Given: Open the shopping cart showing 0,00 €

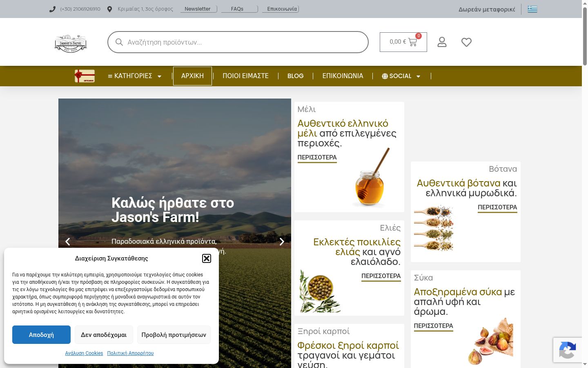Looking at the screenshot, I should 403,42.
